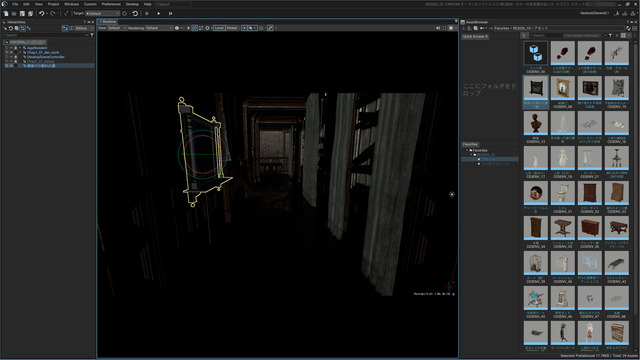Toggle visibility eye of Chap1_01_dev_work row
This screenshot has height=360, width=640.
tap(11, 53)
